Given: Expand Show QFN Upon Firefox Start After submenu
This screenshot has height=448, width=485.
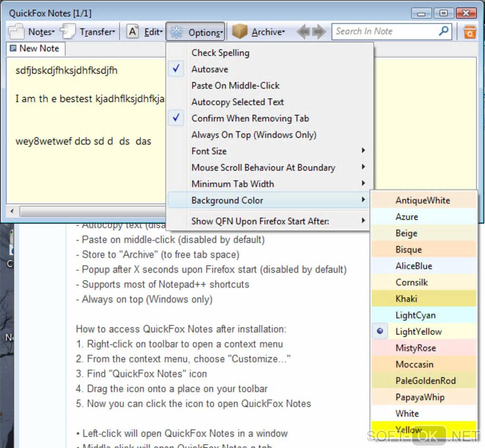Looking at the screenshot, I should pos(270,221).
